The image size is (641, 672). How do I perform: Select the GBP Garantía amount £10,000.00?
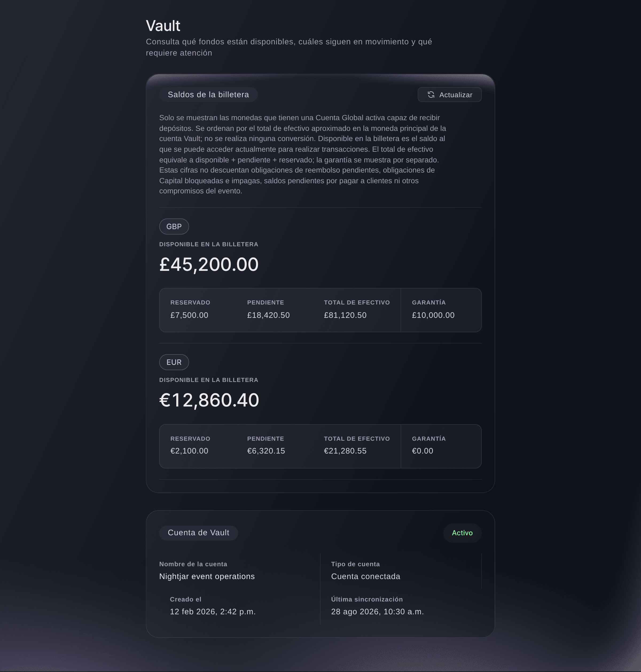433,315
